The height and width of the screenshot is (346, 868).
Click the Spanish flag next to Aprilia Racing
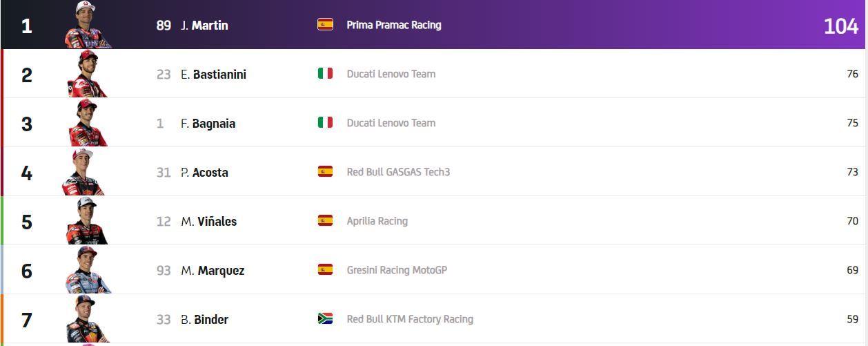point(325,221)
